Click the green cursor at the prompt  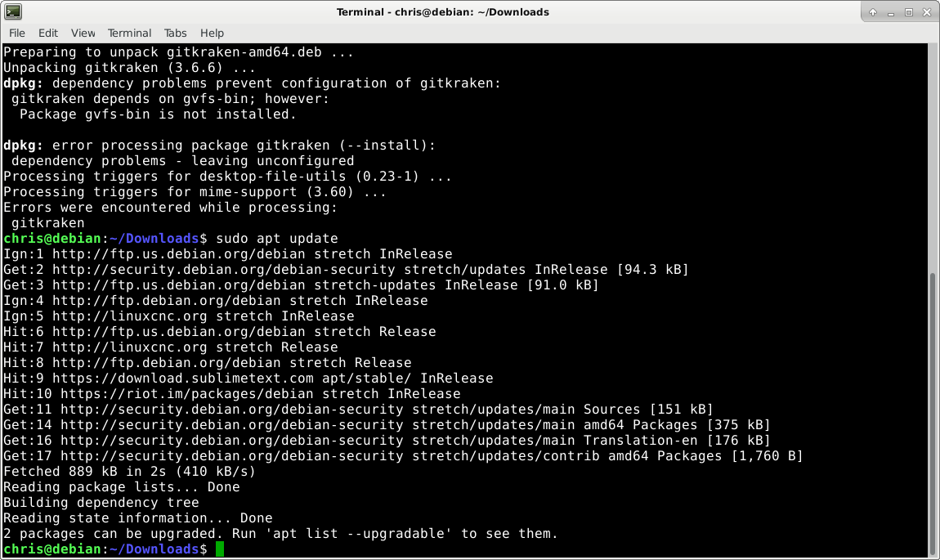click(x=220, y=549)
